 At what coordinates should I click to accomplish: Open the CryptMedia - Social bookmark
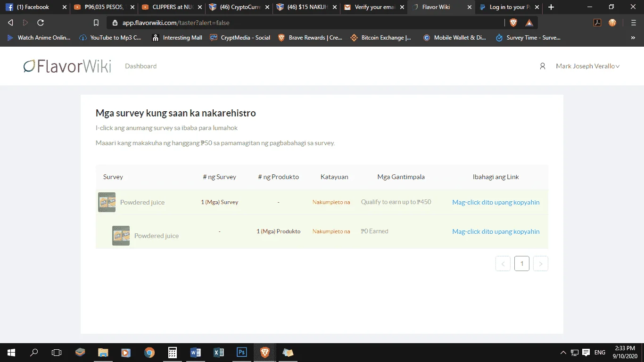point(240,38)
